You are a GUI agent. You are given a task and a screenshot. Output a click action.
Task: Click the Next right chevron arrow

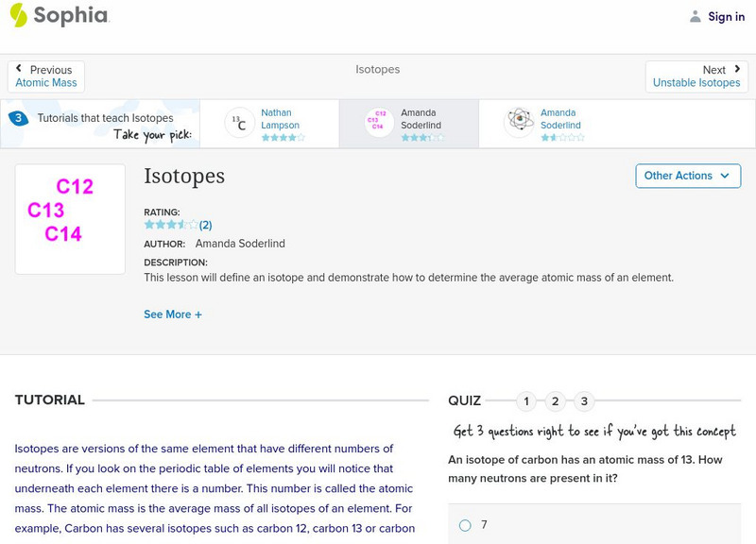click(737, 70)
